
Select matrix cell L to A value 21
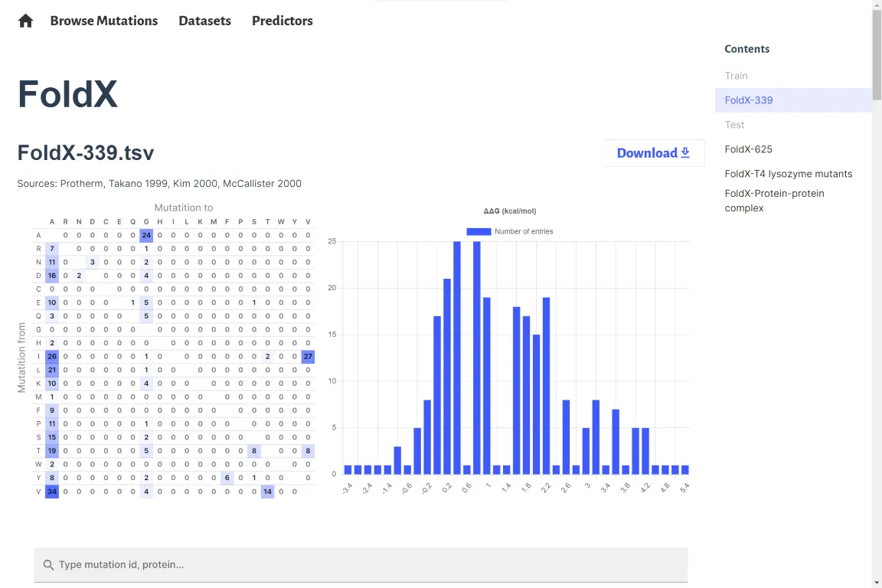[x=52, y=370]
